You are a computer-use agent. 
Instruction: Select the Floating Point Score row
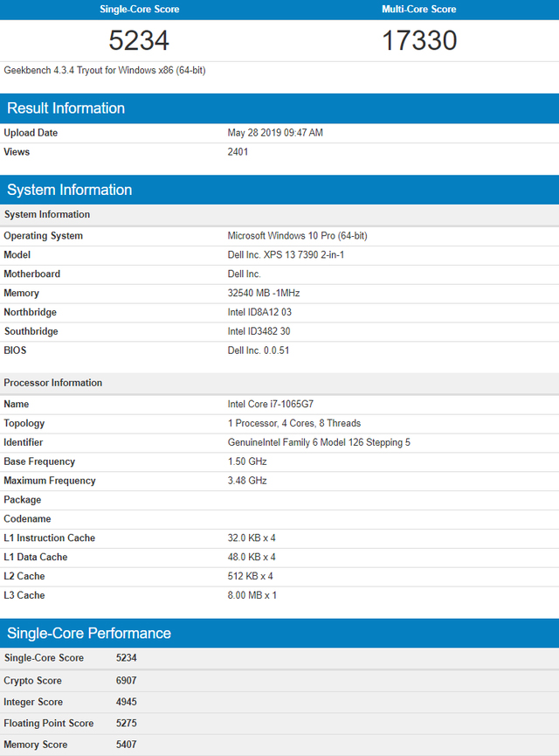click(x=279, y=723)
